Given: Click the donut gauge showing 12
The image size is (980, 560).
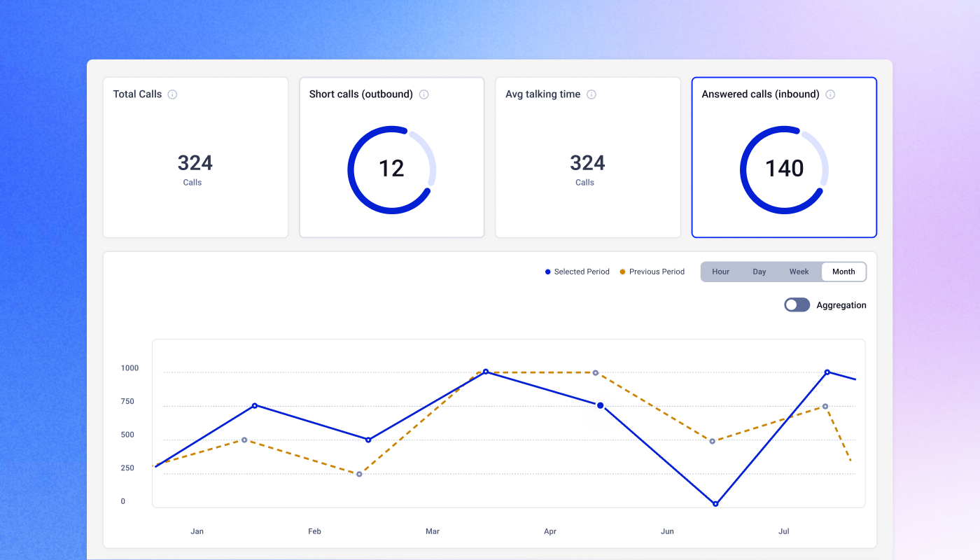Looking at the screenshot, I should pos(392,169).
